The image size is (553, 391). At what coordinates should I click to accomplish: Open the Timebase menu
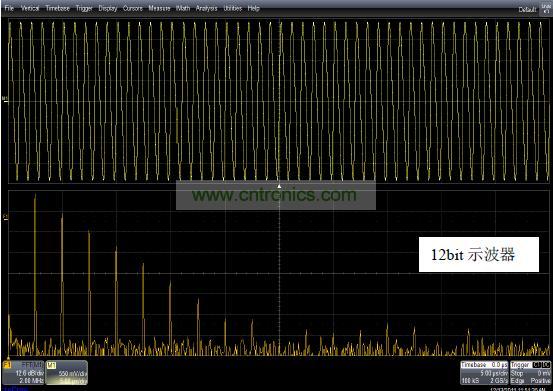[57, 8]
